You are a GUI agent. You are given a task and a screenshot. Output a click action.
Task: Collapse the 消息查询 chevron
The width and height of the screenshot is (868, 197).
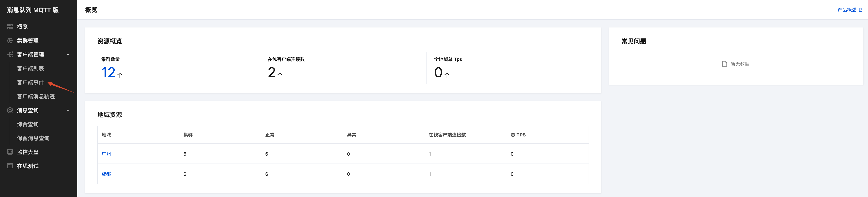[x=68, y=110]
